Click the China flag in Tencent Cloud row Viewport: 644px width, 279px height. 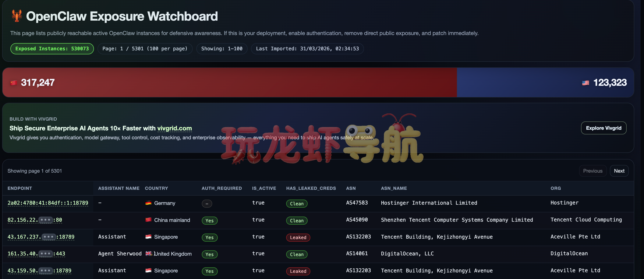coord(148,220)
